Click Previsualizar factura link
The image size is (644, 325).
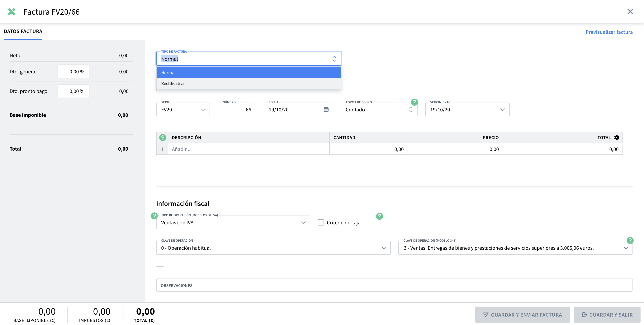[x=609, y=32]
